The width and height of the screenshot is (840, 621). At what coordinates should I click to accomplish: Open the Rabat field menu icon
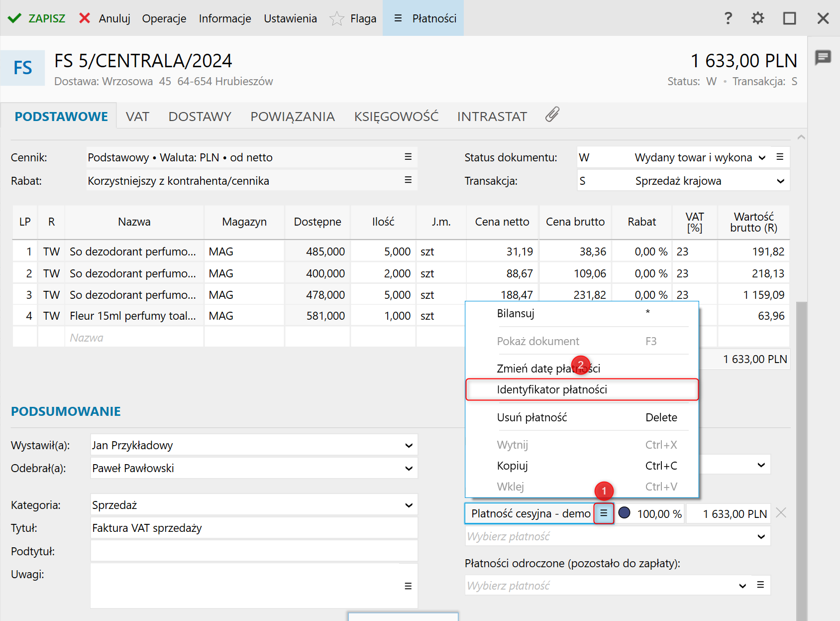pyautogui.click(x=408, y=180)
